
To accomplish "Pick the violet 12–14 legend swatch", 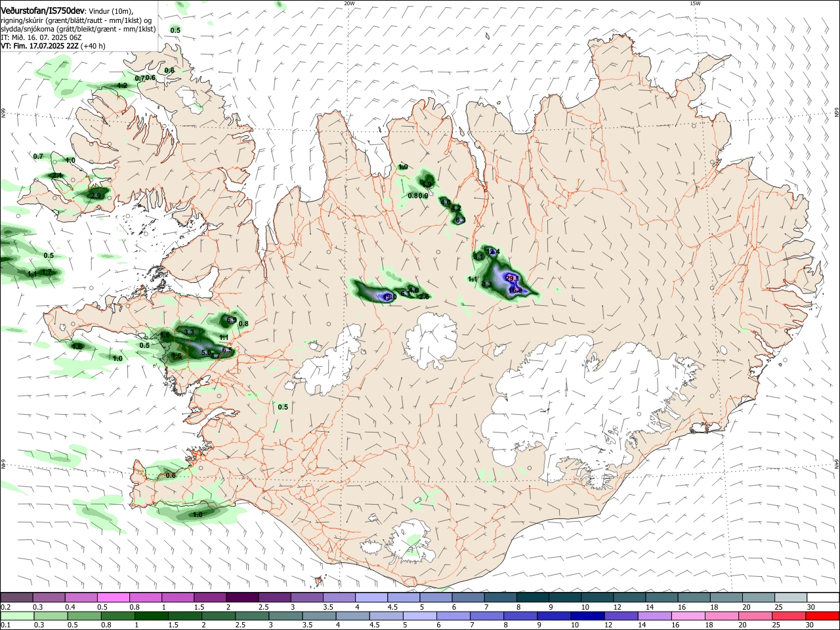I will tap(621, 616).
